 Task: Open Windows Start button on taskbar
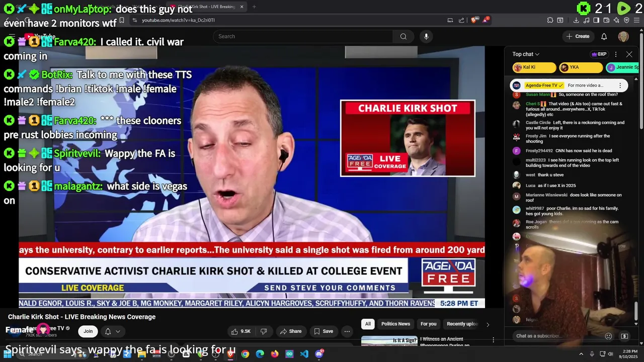click(8, 354)
